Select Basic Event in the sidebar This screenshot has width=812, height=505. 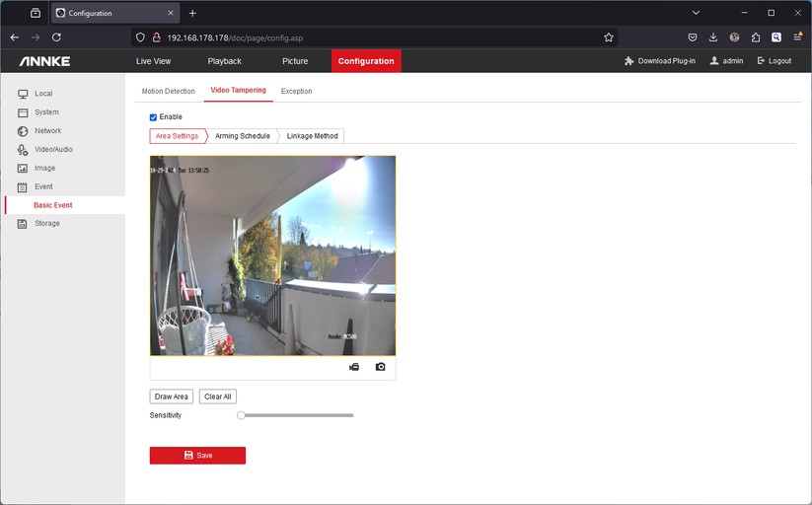(53, 205)
